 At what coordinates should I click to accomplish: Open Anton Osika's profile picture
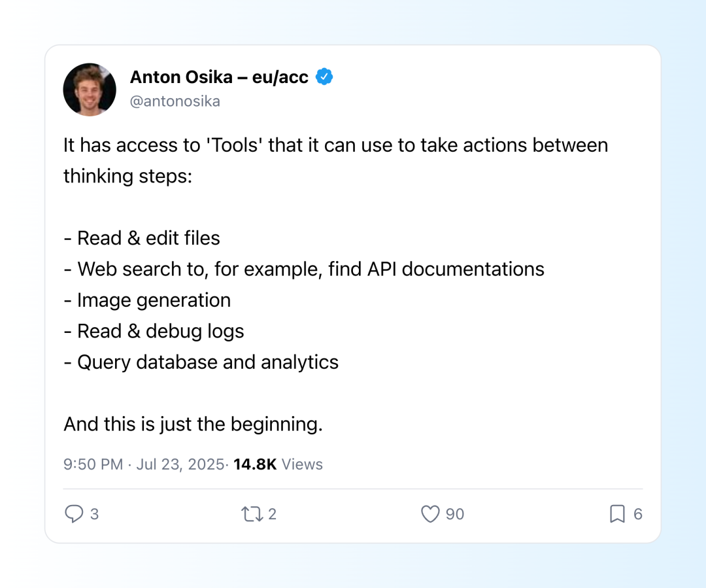pos(90,90)
